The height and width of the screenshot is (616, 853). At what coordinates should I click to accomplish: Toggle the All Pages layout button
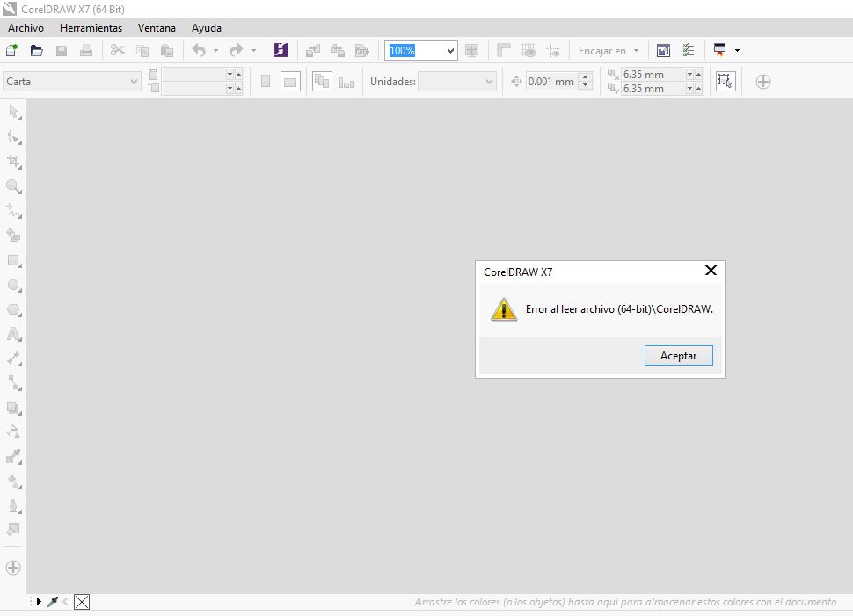tap(322, 82)
